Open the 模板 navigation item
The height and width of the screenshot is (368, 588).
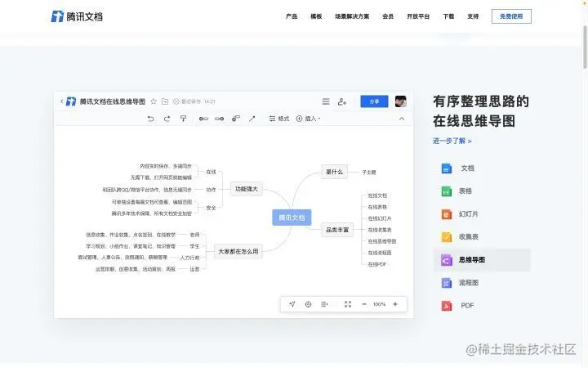point(316,16)
